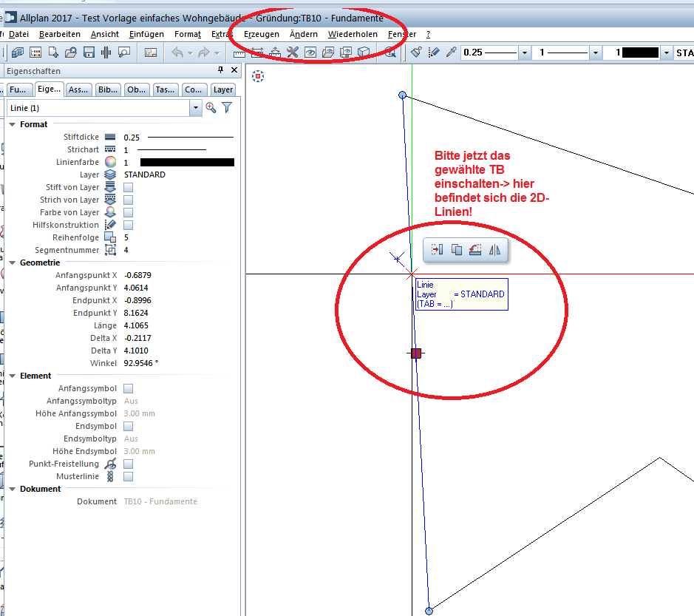Enable the Stift von Layer checkbox

128,188
